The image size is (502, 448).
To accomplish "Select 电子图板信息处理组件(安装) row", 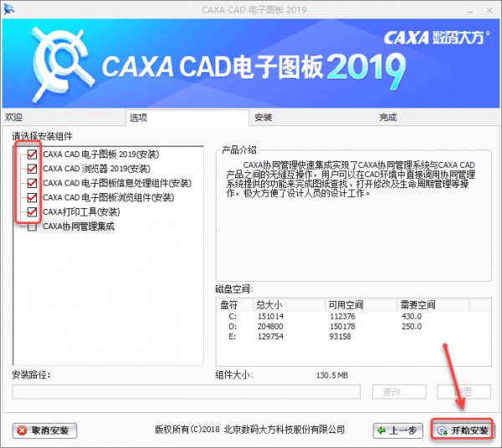I will (117, 183).
